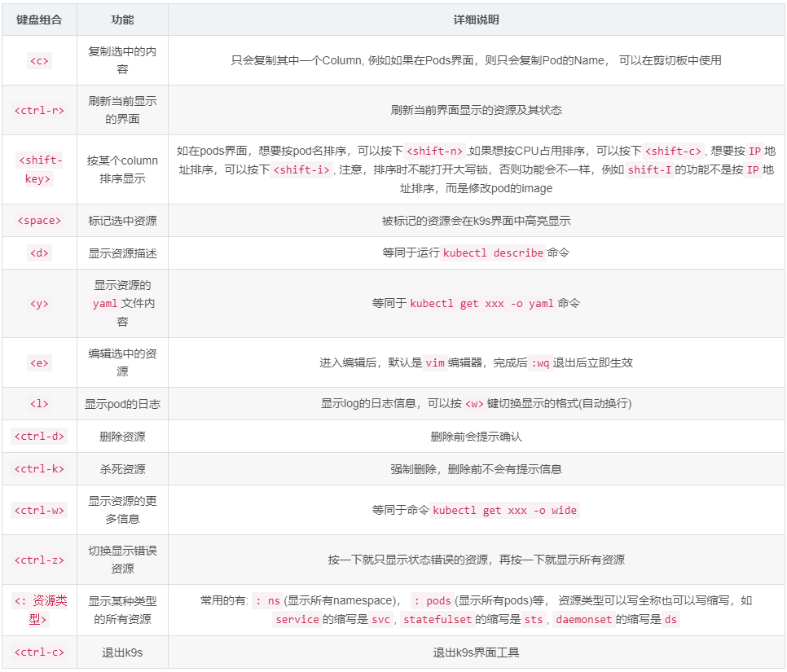Select the '<ctrl-c>' key cell

[39, 652]
